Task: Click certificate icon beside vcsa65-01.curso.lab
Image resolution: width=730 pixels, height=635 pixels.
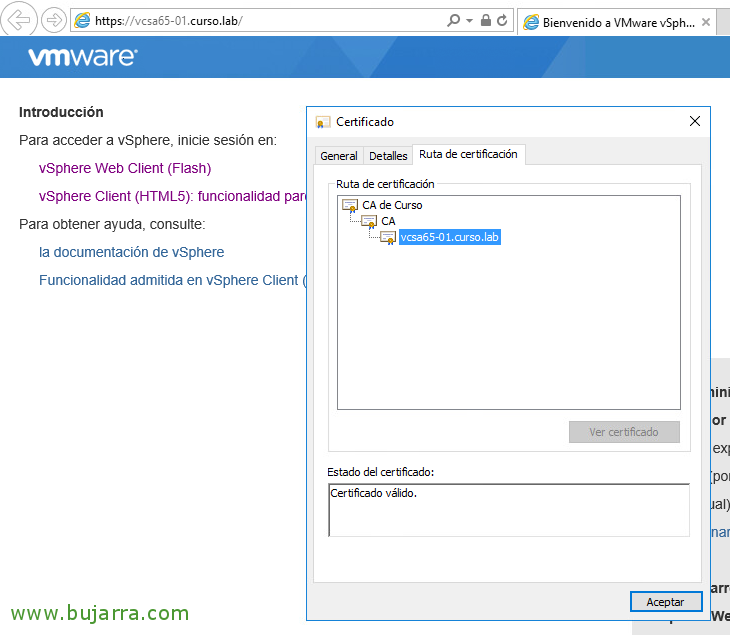Action: coord(388,237)
